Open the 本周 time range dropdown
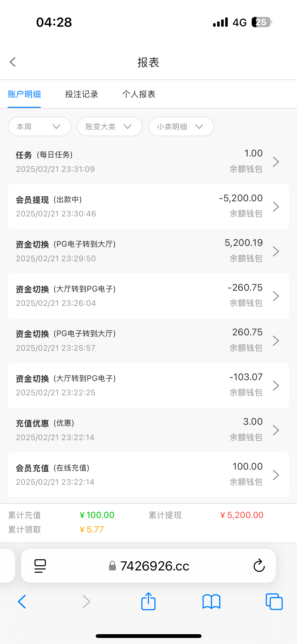The image size is (297, 644). (39, 126)
